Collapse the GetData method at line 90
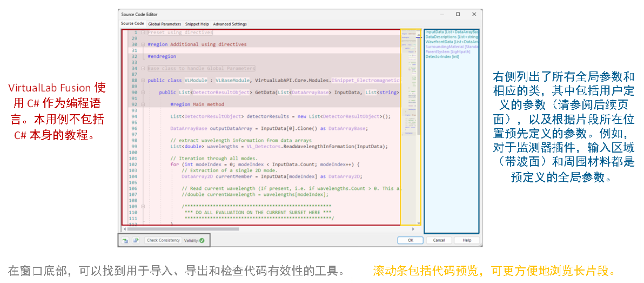Viewport: 644px width, 283px height. click(143, 93)
